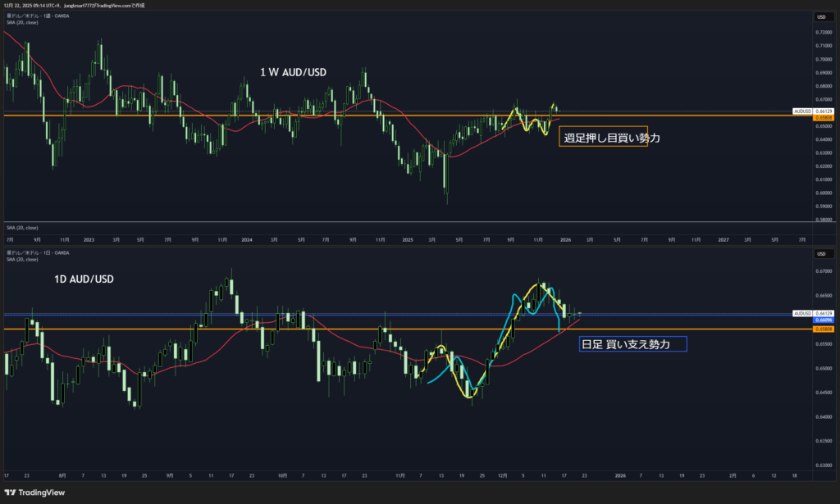Select the SMA (20, close) legend under the daily symbol title
Viewport: 840px width, 504px height.
[x=22, y=258]
